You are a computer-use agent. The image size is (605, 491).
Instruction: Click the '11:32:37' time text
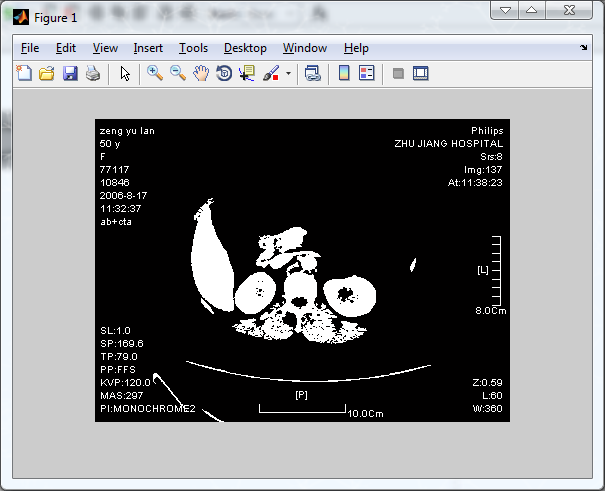point(120,209)
